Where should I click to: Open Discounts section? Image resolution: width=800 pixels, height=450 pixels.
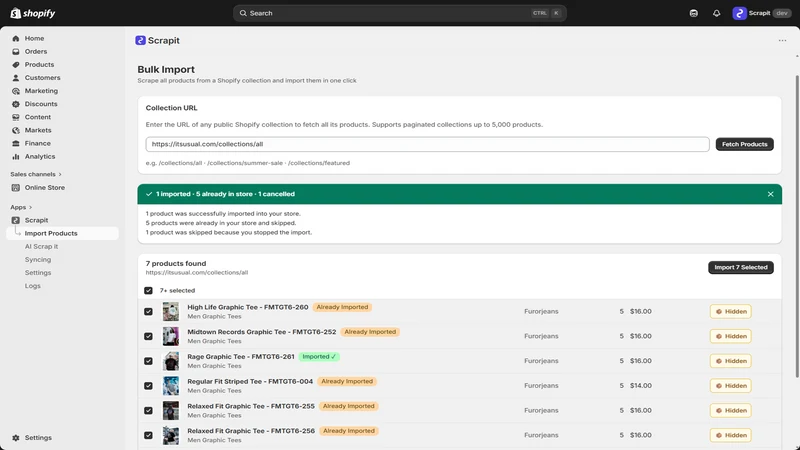pos(41,104)
